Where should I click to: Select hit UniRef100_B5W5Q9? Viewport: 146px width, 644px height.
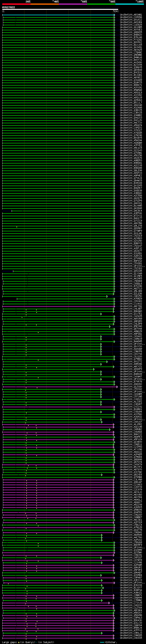(131, 90)
